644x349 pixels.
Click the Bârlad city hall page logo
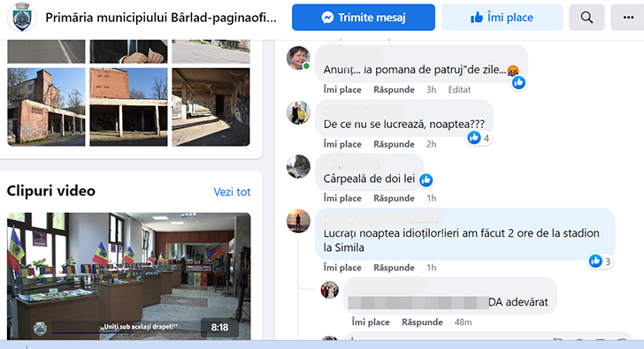(x=22, y=18)
